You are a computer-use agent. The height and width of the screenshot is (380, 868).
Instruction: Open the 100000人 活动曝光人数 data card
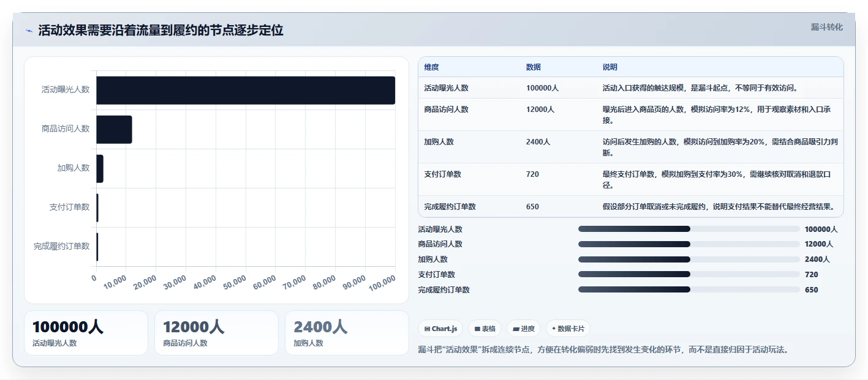click(86, 333)
